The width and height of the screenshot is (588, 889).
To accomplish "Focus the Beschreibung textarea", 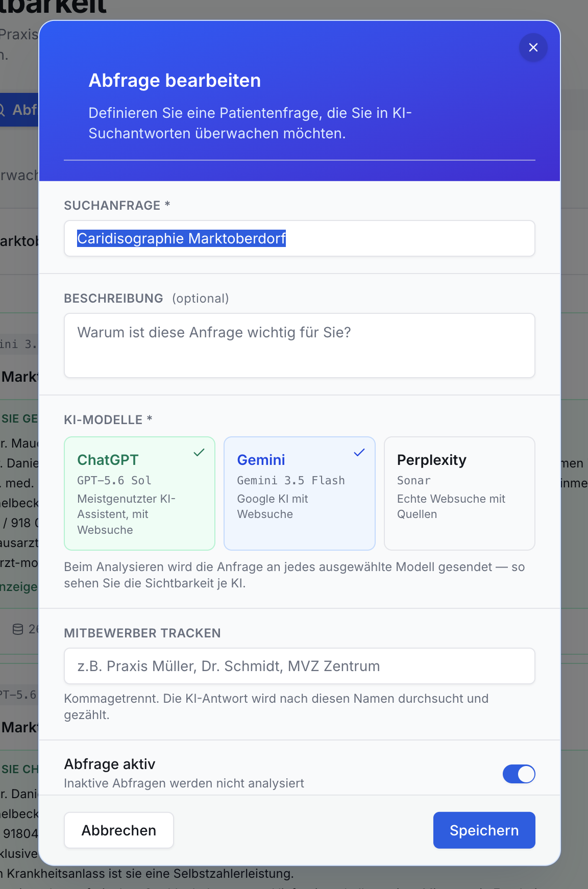I will (299, 345).
